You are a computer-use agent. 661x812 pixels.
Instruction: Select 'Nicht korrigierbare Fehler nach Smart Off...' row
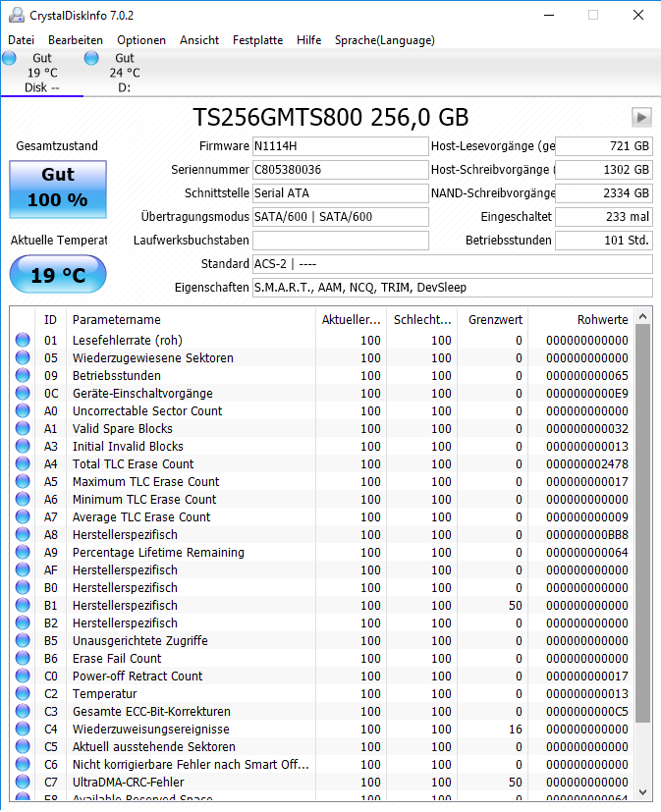coord(322,764)
